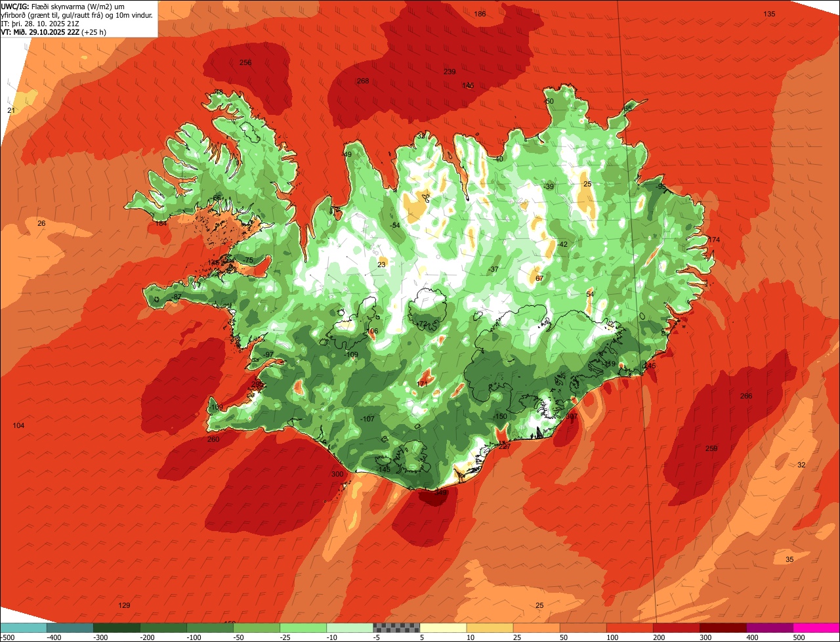This screenshot has height=642, width=840.
Task: Click the value -95 on the northeast coast
Action: coord(660,187)
